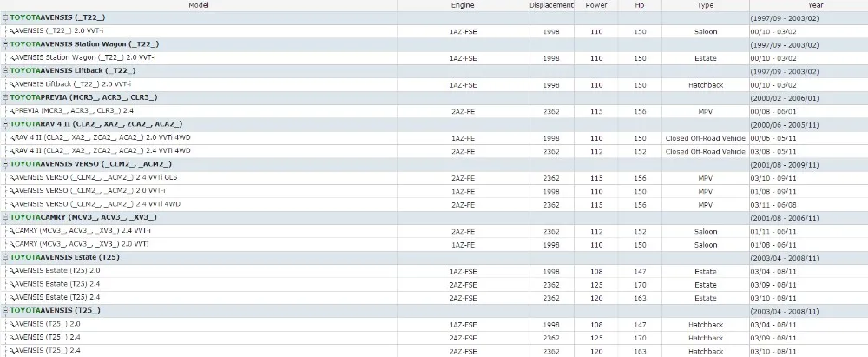The height and width of the screenshot is (357, 868).
Task: Click Hp value '152' in CAMRY 2.4 VVT-i row
Action: tap(640, 231)
